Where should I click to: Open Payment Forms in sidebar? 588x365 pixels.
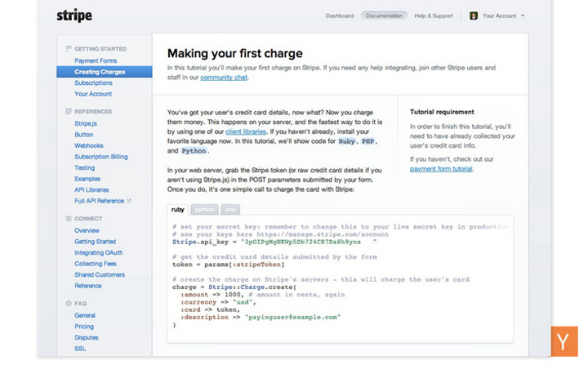coord(96,60)
